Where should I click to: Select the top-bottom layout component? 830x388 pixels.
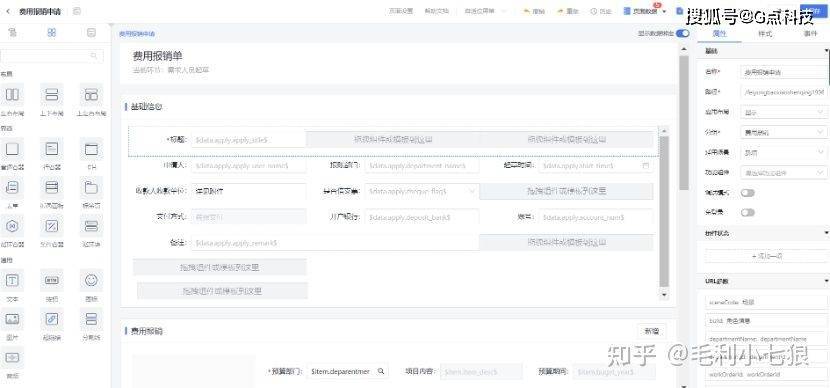tap(51, 95)
